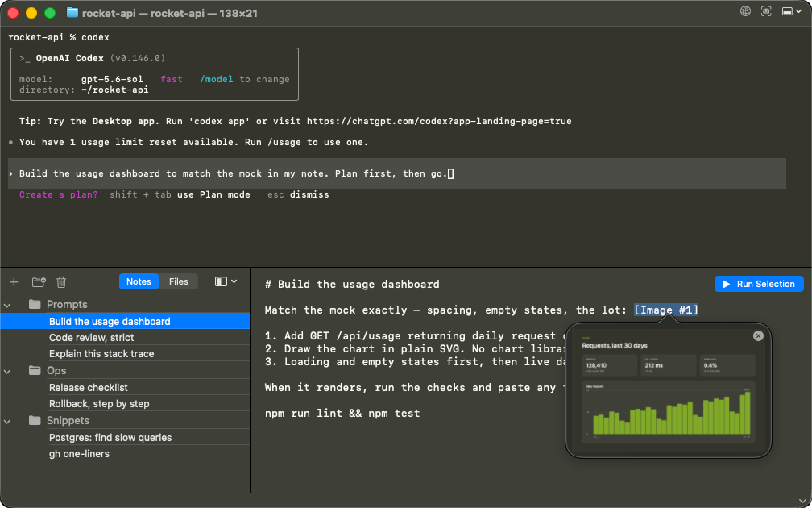Switch to the Notes tab
The width and height of the screenshot is (812, 508).
[x=139, y=281]
